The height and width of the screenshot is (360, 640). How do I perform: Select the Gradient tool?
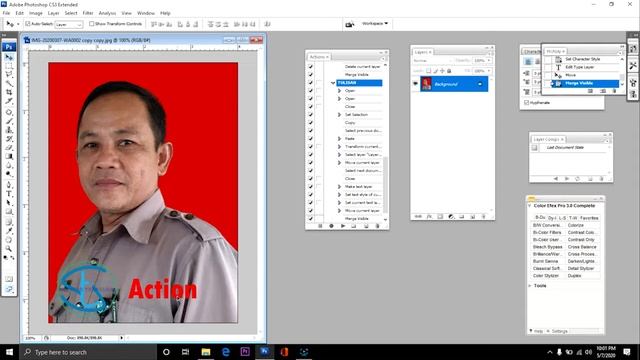click(9, 157)
